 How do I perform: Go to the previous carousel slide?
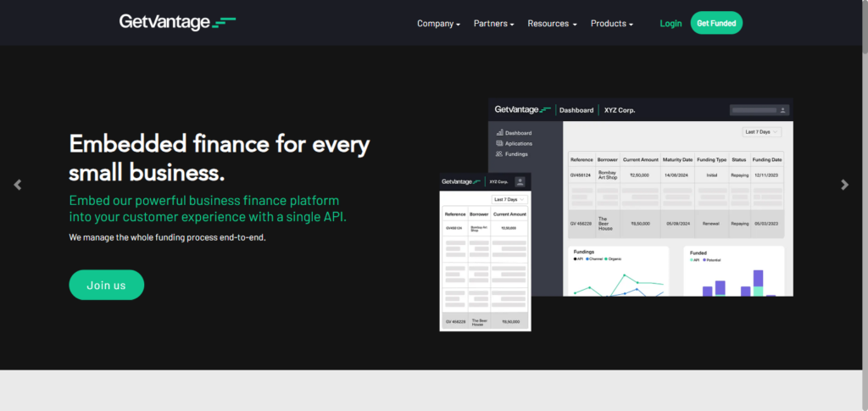point(18,185)
